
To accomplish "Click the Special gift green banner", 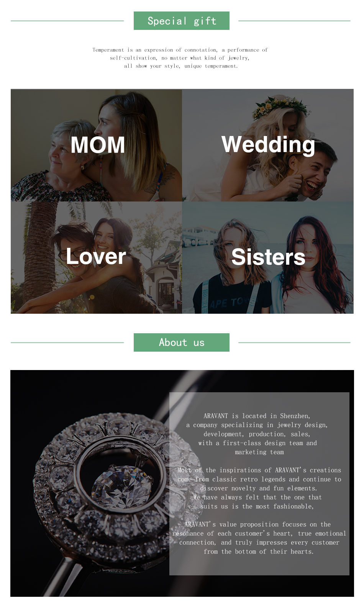I will pos(182,21).
